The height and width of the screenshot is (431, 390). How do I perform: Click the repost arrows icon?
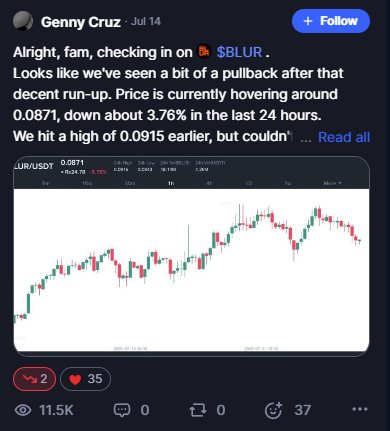point(198,410)
